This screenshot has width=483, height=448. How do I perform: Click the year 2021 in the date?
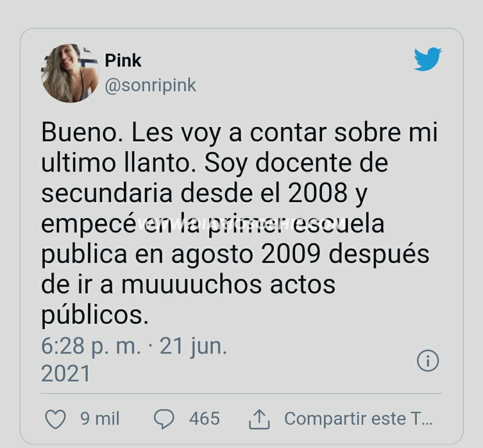(x=66, y=374)
